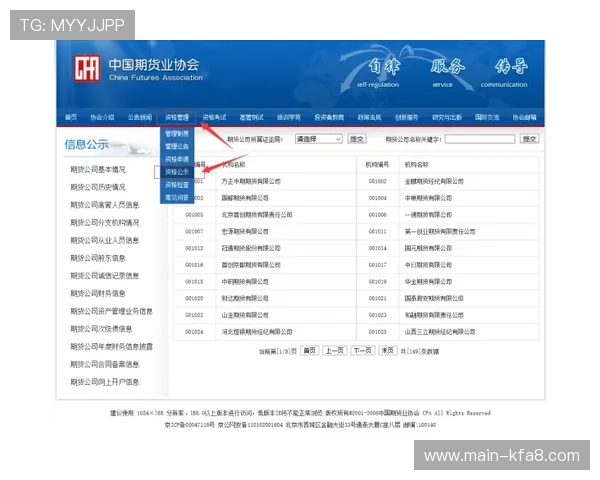Select 管理制度 in the dropdown submenu

point(177,134)
